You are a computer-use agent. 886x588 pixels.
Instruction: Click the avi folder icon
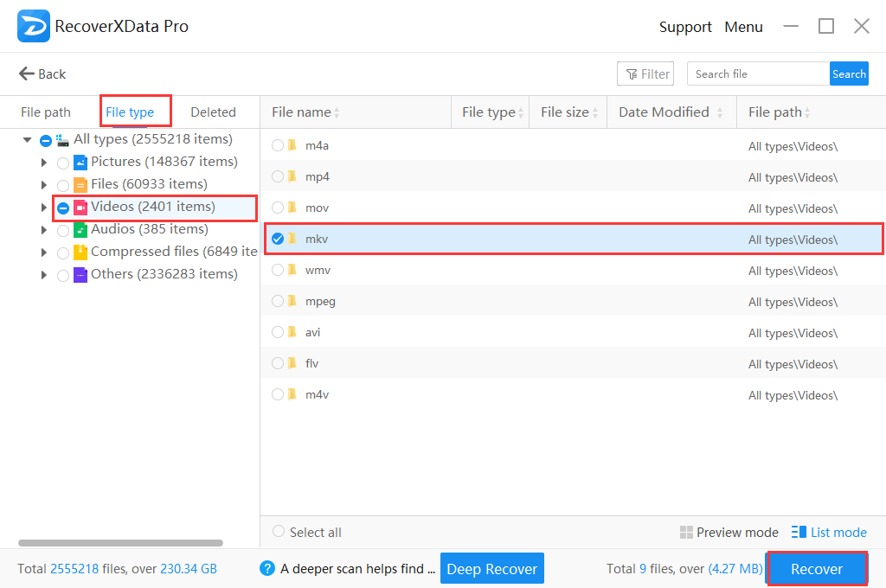pos(292,331)
